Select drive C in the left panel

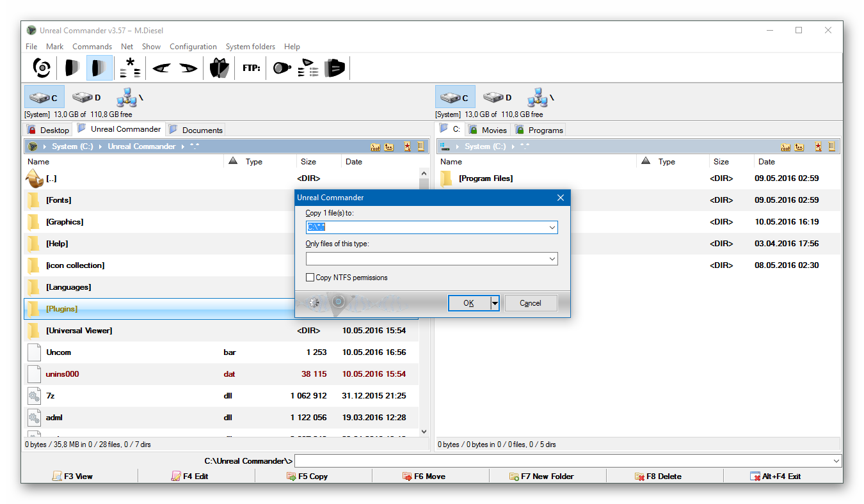pos(44,97)
